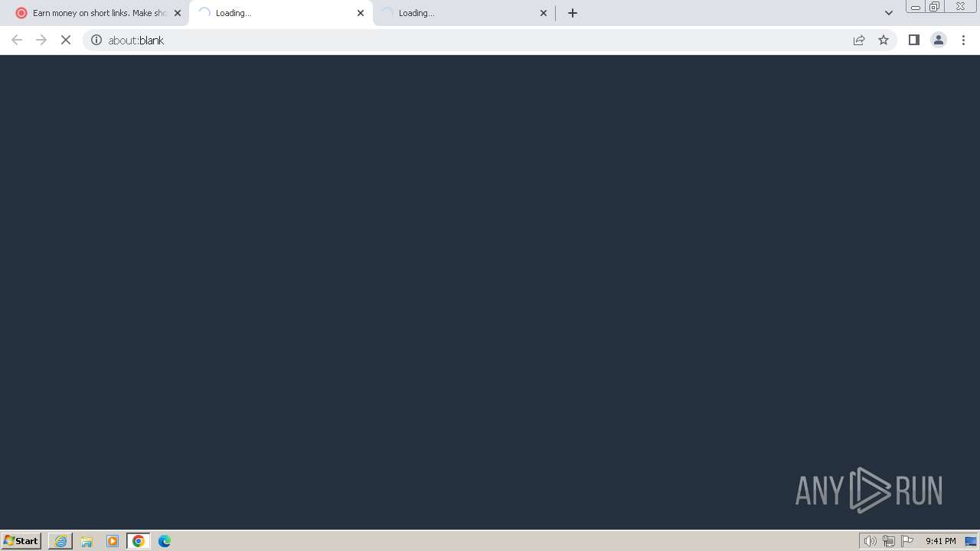Open the Windows Start menu
The image size is (980, 551).
coord(21,540)
